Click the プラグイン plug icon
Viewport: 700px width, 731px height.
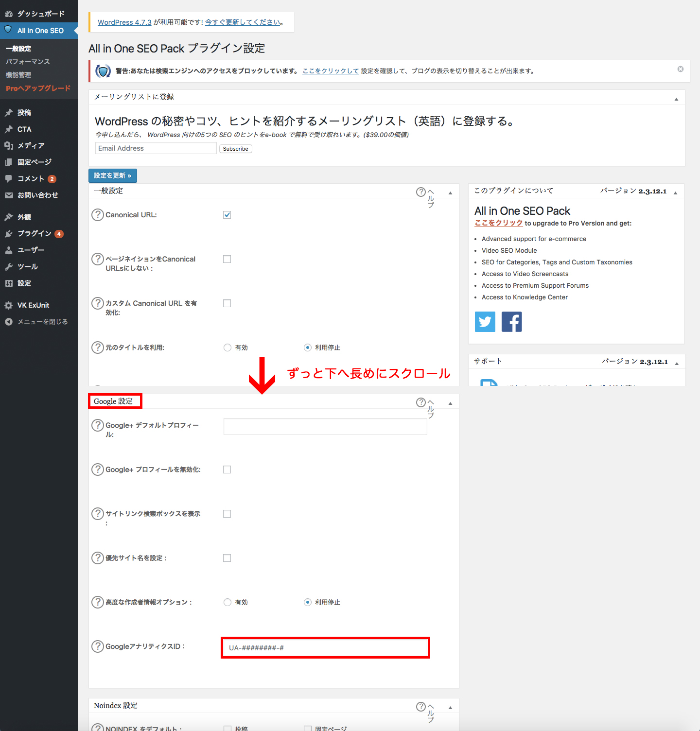pyautogui.click(x=9, y=234)
